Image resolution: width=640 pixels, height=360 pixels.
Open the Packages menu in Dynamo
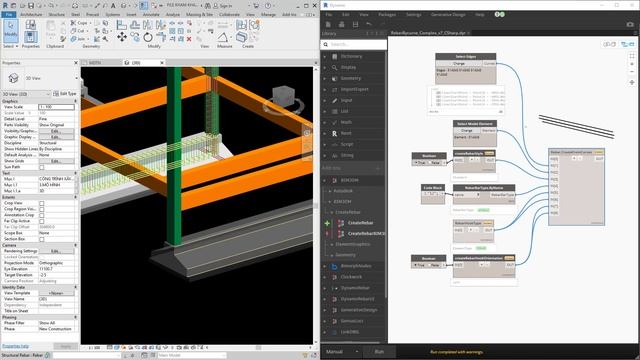[387, 14]
